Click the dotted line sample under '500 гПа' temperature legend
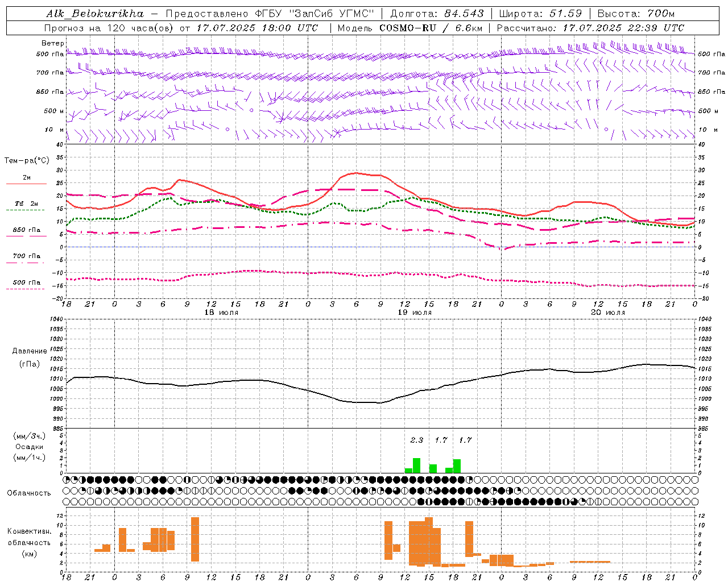This screenshot has height=582, width=728. (x=26, y=289)
